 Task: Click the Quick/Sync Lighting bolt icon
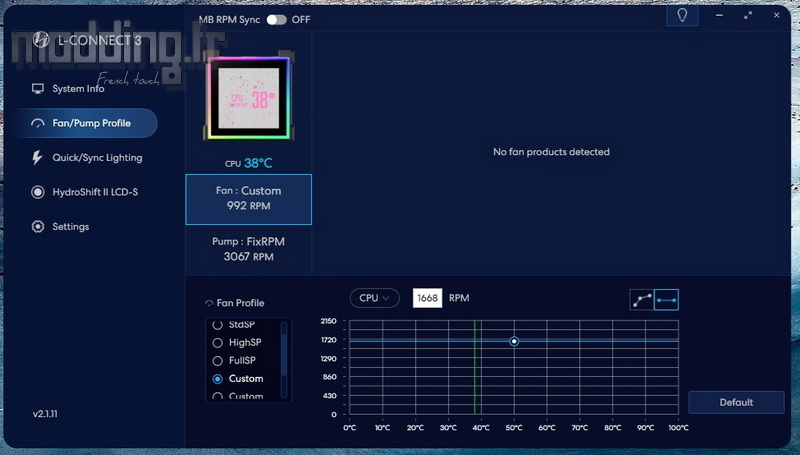(x=38, y=158)
